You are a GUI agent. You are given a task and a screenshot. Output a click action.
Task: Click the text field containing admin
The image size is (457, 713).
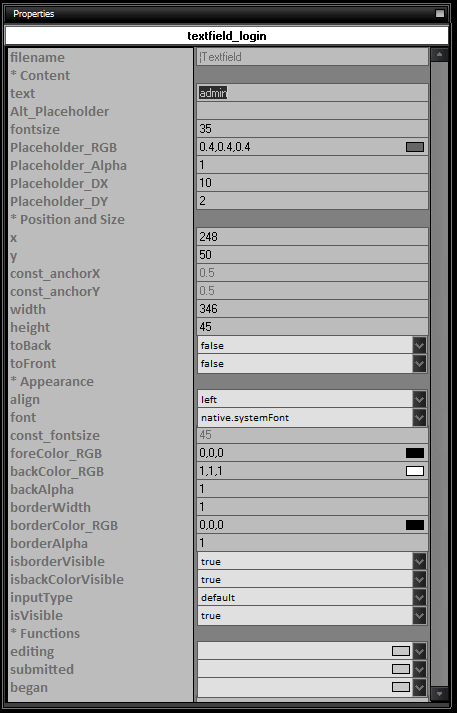[312, 93]
